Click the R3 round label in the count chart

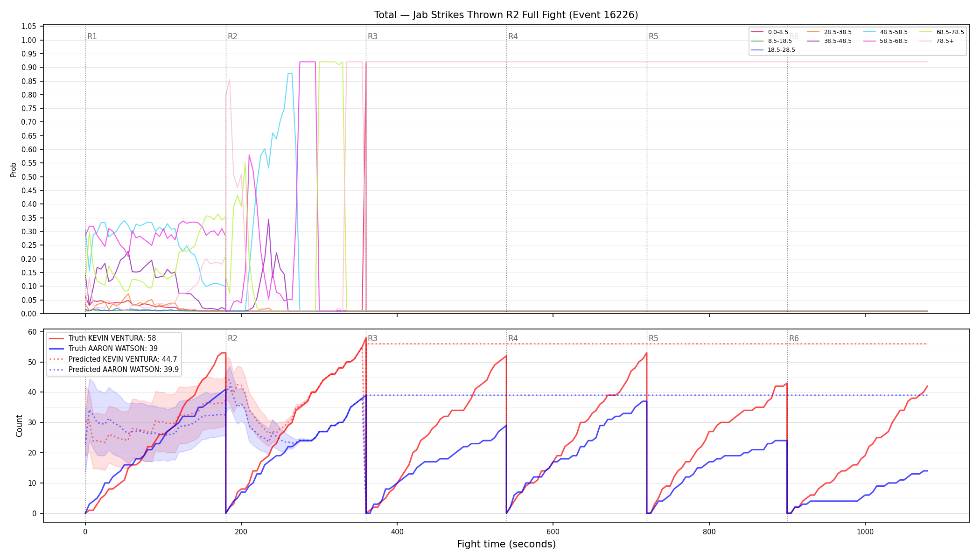tap(372, 338)
